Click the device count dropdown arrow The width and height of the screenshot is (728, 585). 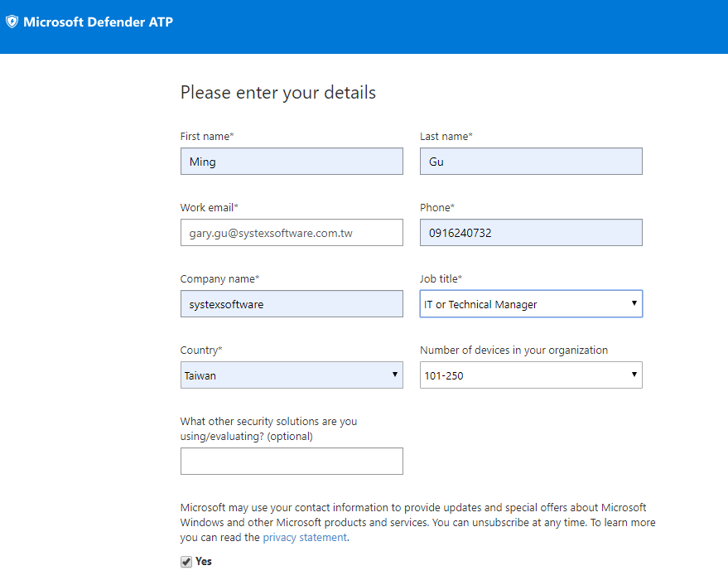pos(634,375)
